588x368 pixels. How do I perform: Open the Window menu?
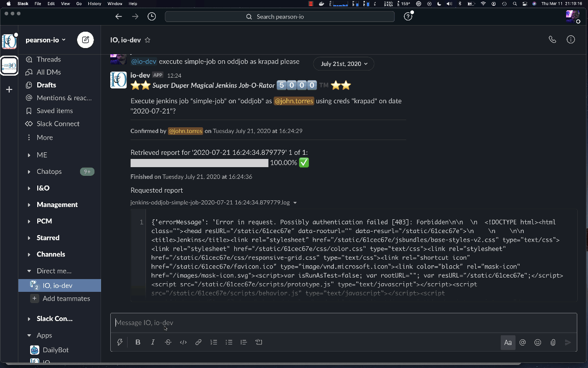coord(115,4)
